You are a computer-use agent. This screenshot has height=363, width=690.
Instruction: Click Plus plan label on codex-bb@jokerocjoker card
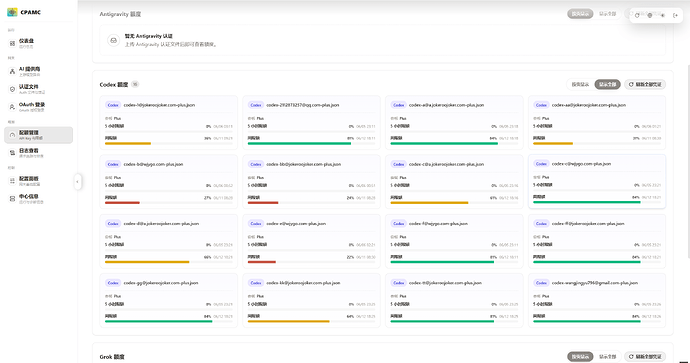click(260, 178)
